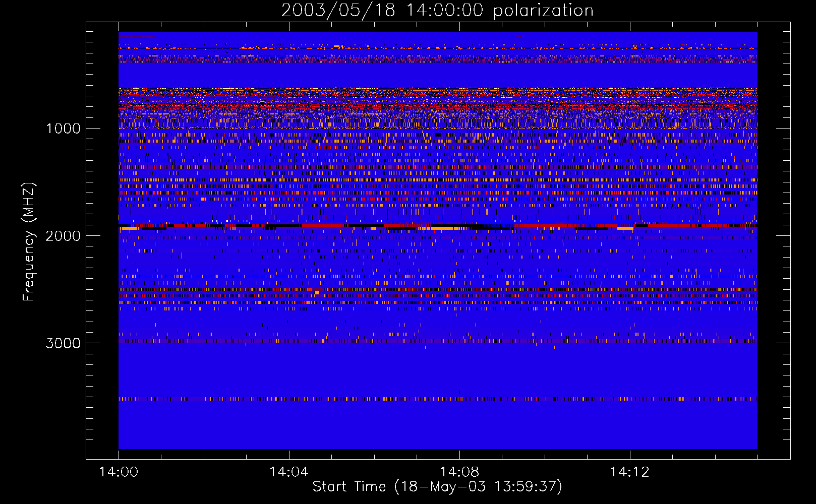
Task: Click the '14:08' time axis label
Action: tap(459, 472)
